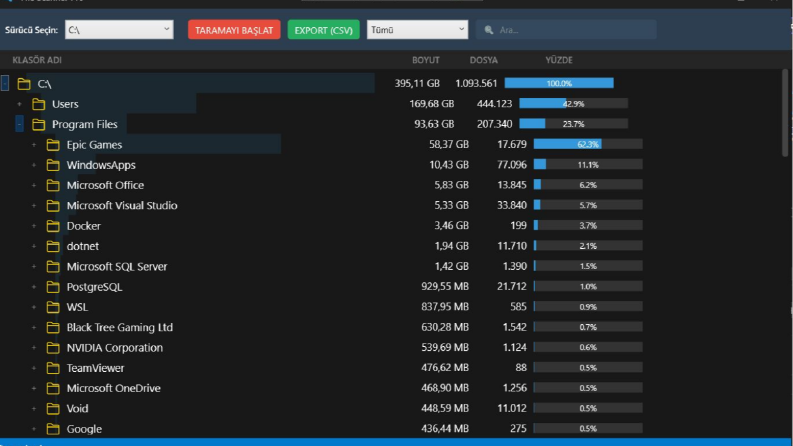This screenshot has width=793, height=446.
Task: Sort by BOYUT column header
Action: tap(426, 60)
